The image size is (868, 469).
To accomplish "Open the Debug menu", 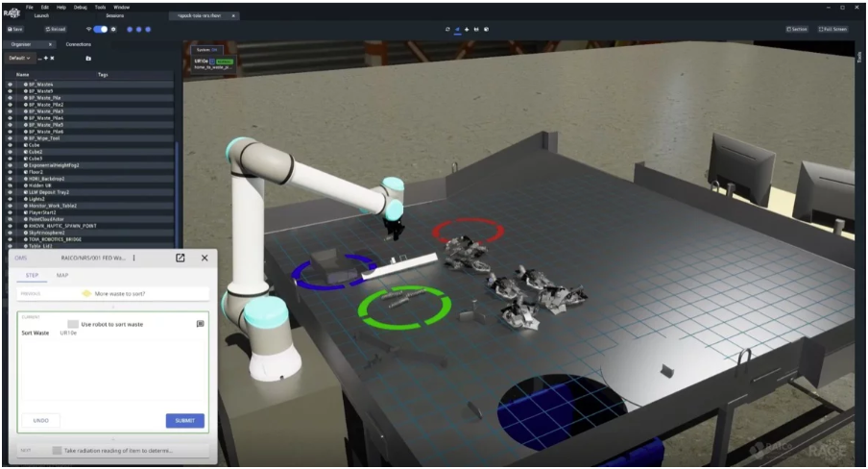I will (x=81, y=7).
